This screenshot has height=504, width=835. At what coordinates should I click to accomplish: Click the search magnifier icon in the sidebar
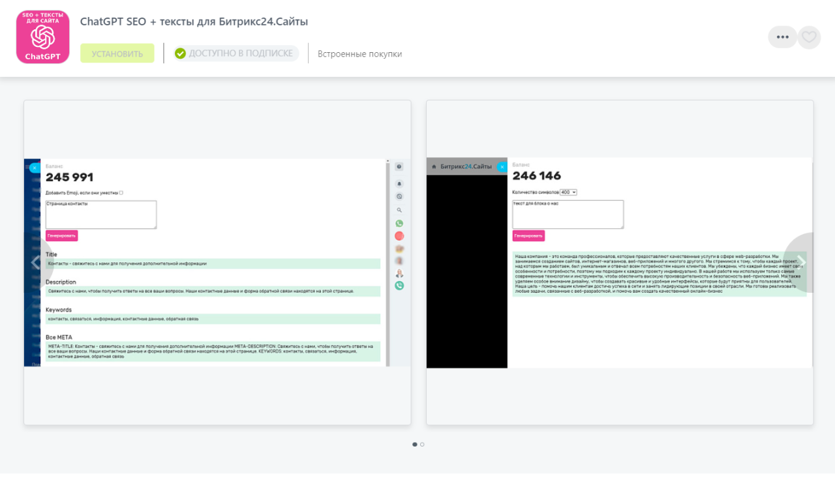(x=399, y=210)
